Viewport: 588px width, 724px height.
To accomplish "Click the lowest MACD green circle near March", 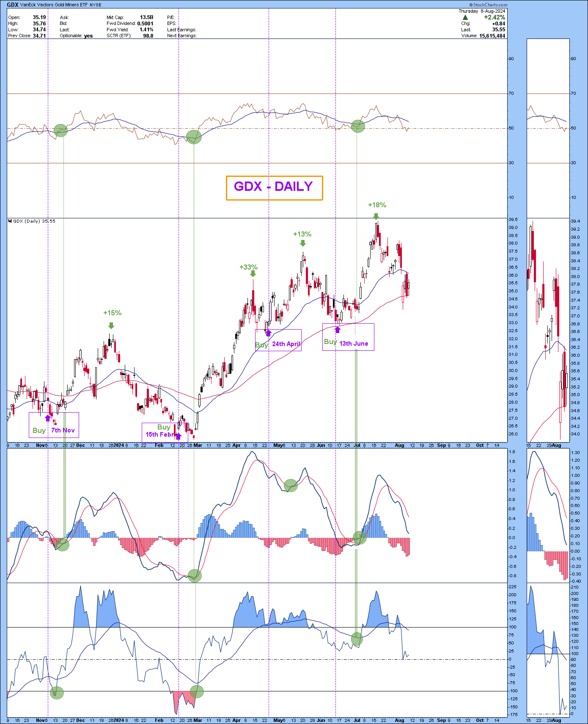I will [x=195, y=575].
